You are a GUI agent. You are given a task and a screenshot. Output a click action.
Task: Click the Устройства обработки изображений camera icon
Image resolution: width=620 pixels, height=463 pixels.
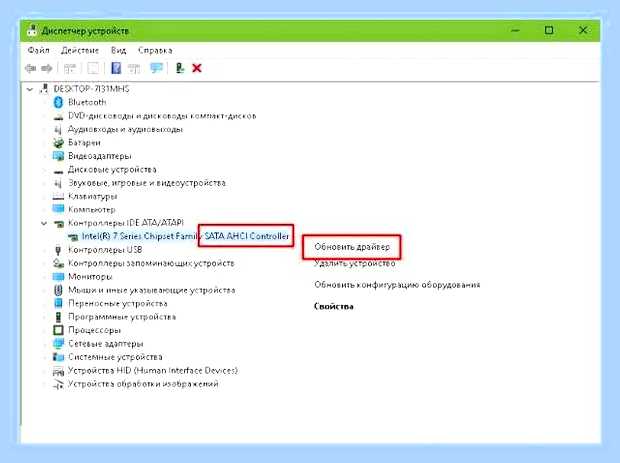coord(58,384)
